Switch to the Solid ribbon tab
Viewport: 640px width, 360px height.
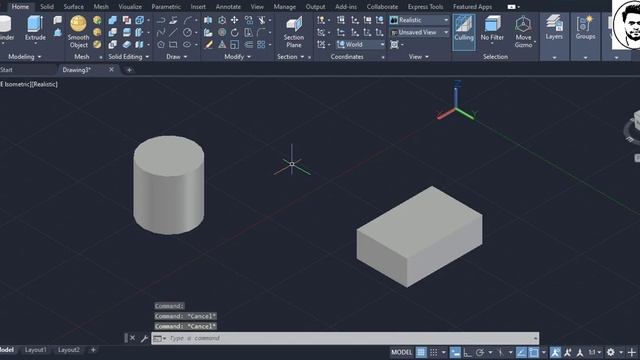click(x=47, y=7)
